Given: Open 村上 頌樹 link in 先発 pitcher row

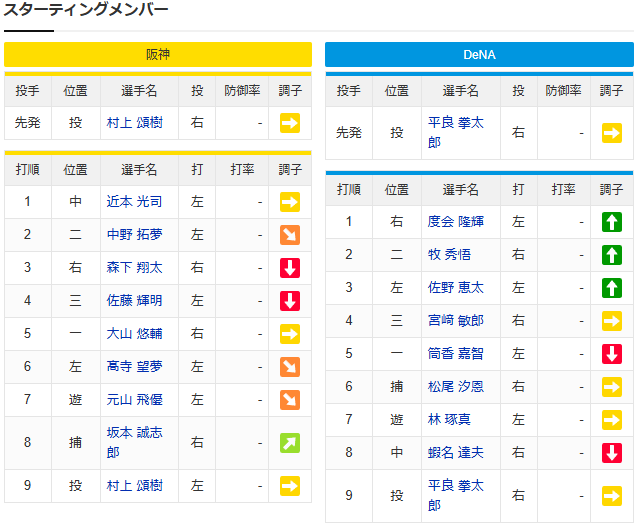Looking at the screenshot, I should coord(135,122).
